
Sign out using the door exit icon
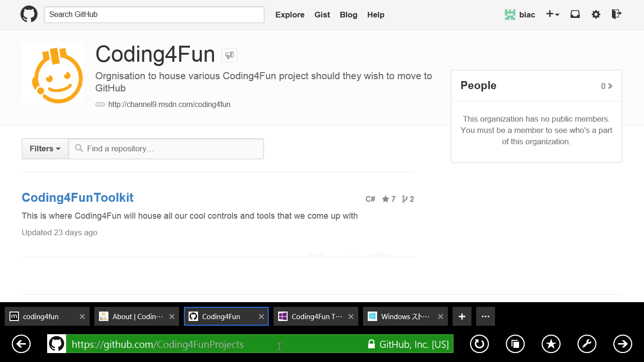pyautogui.click(x=616, y=14)
